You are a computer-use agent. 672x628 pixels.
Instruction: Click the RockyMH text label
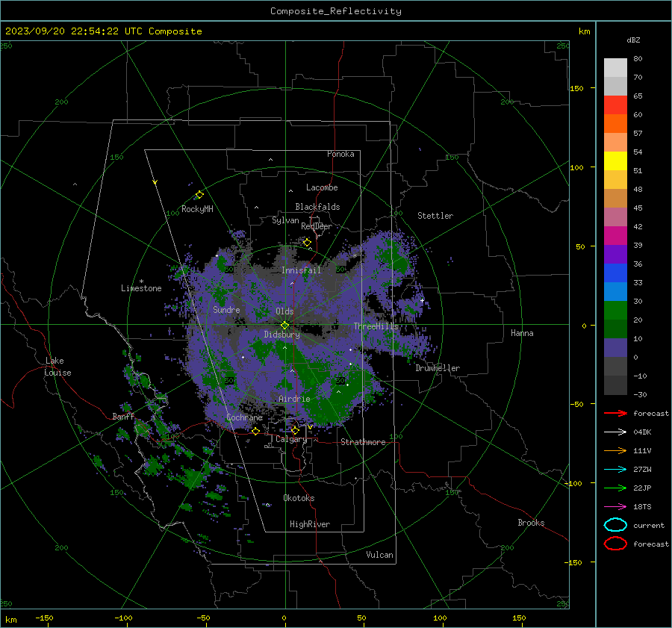[x=197, y=209]
